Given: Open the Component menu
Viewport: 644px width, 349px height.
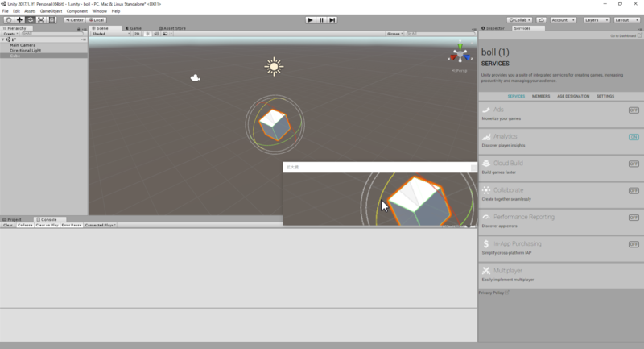Looking at the screenshot, I should (x=76, y=11).
